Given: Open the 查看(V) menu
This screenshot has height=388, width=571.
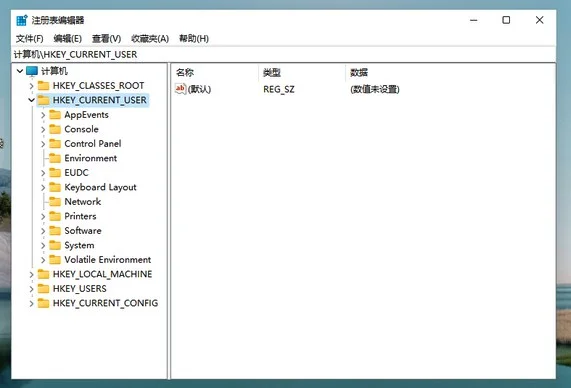Looking at the screenshot, I should click(106, 39).
